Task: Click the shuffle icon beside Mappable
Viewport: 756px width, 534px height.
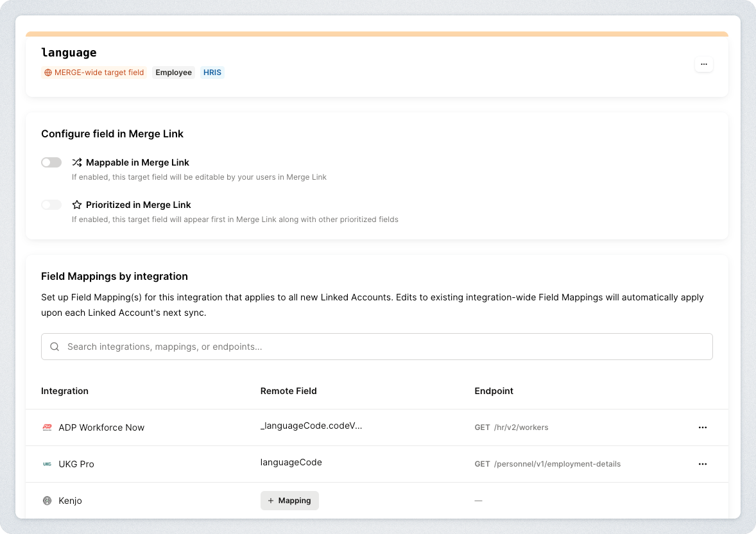Action: coord(77,162)
